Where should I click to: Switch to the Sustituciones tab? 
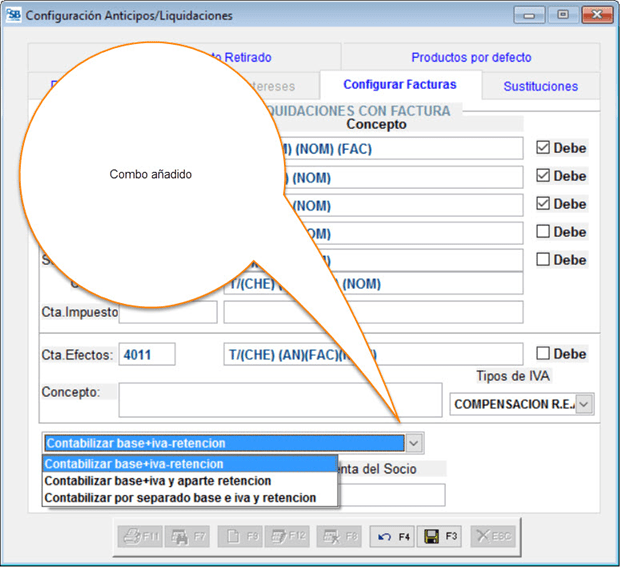pos(540,86)
